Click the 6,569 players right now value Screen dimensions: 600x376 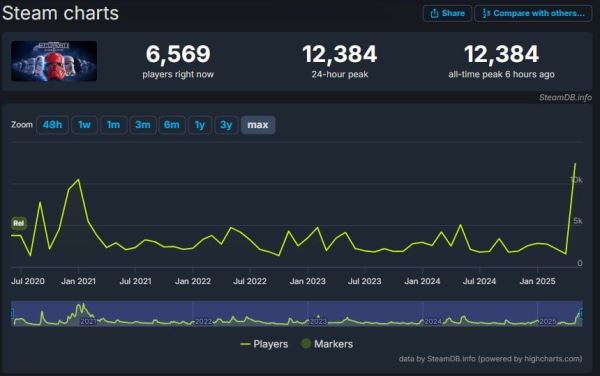point(178,54)
